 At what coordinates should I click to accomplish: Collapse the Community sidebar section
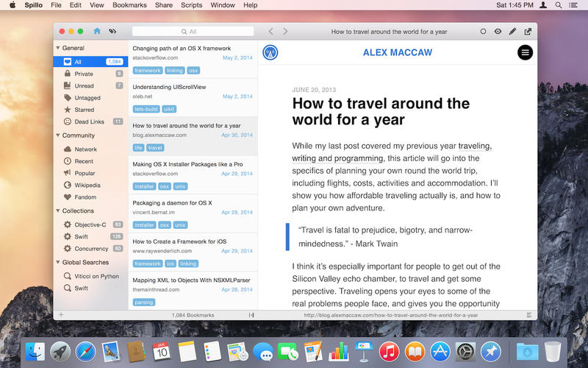coord(58,135)
